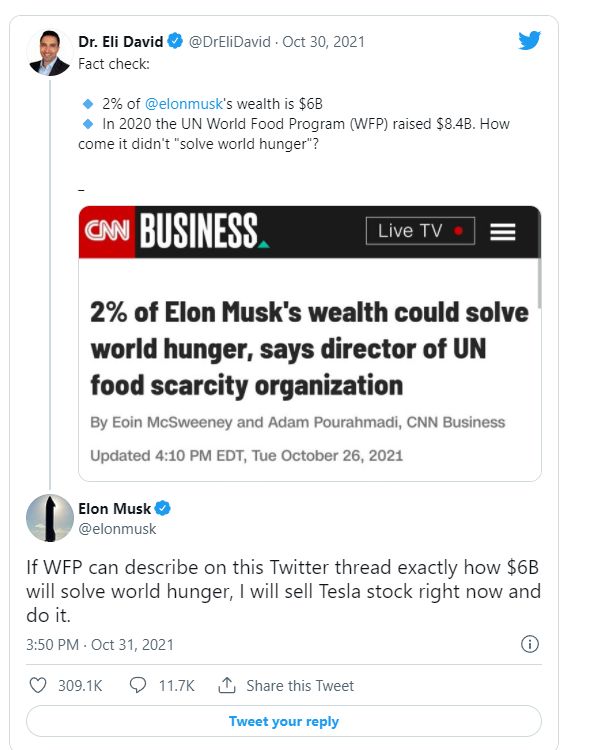Like the tweet with heart icon

pos(38,685)
